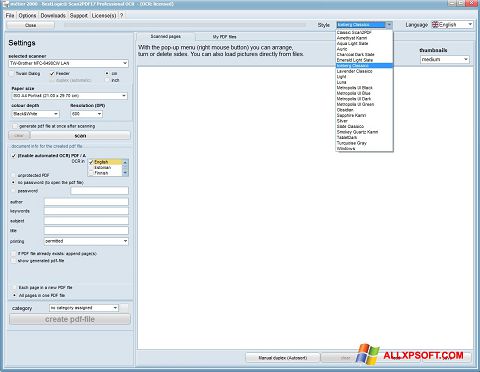Enable append pages if PDF exists
The image size is (480, 372).
tap(14, 254)
